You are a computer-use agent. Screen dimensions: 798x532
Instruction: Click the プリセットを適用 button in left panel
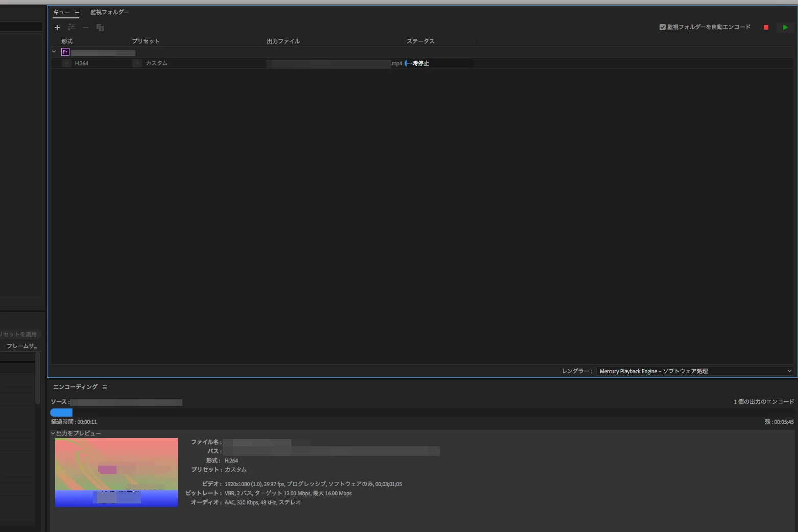(19, 334)
